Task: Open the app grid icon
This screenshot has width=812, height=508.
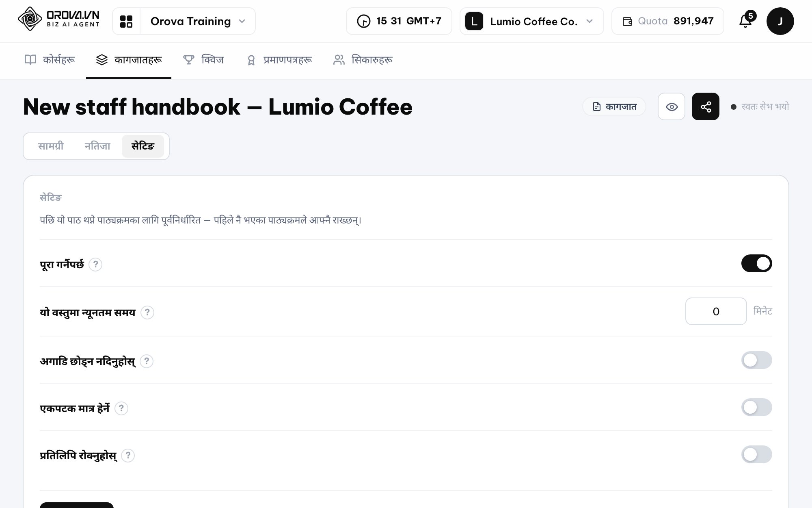Action: (x=126, y=21)
